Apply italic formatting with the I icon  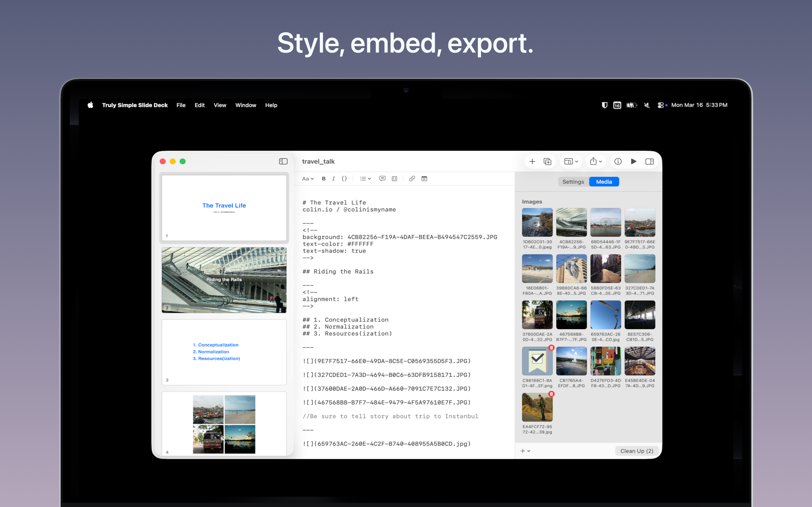coord(334,179)
